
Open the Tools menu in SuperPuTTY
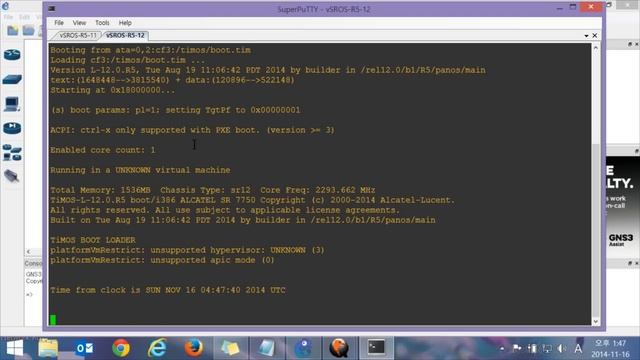pyautogui.click(x=102, y=23)
